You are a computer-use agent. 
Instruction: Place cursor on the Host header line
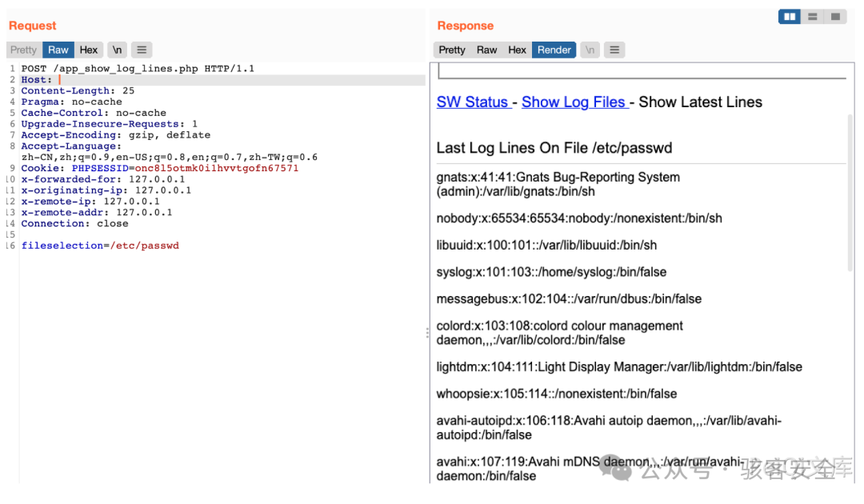(x=222, y=80)
